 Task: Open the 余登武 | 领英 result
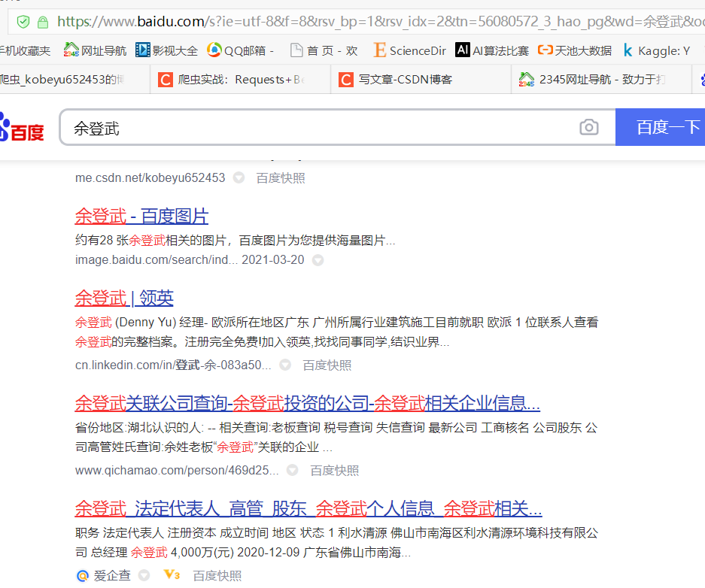(124, 299)
